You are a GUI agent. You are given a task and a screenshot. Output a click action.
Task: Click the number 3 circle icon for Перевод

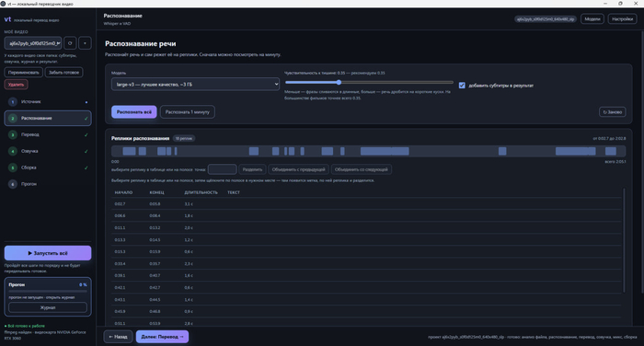click(x=13, y=134)
